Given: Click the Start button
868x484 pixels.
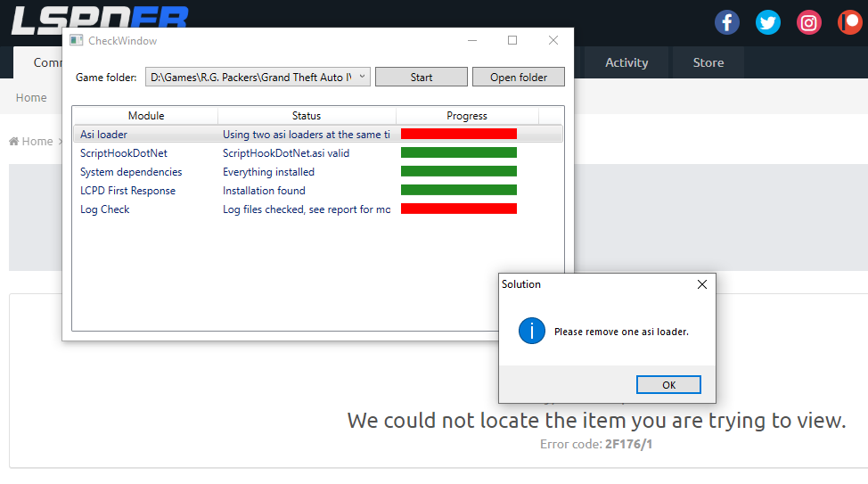Looking at the screenshot, I should coord(422,77).
